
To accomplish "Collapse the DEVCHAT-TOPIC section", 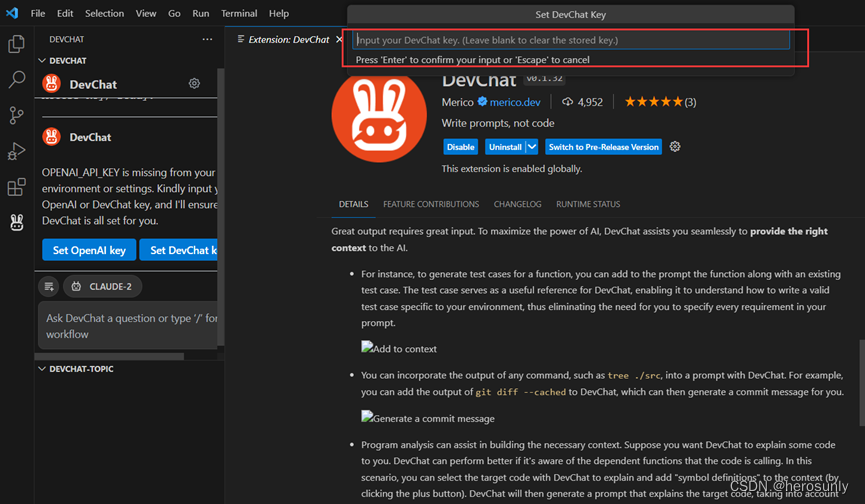I will (42, 368).
